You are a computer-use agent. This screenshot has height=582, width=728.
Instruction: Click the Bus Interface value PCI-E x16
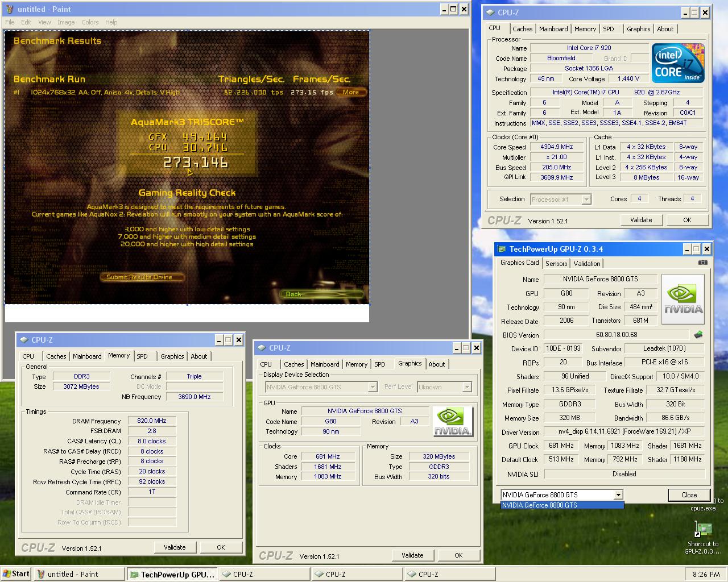click(664, 362)
